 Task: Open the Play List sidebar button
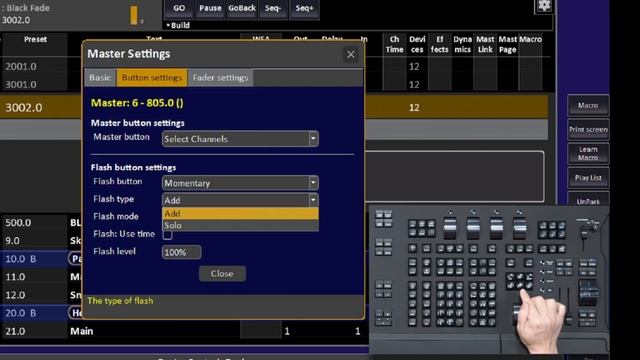pyautogui.click(x=588, y=178)
